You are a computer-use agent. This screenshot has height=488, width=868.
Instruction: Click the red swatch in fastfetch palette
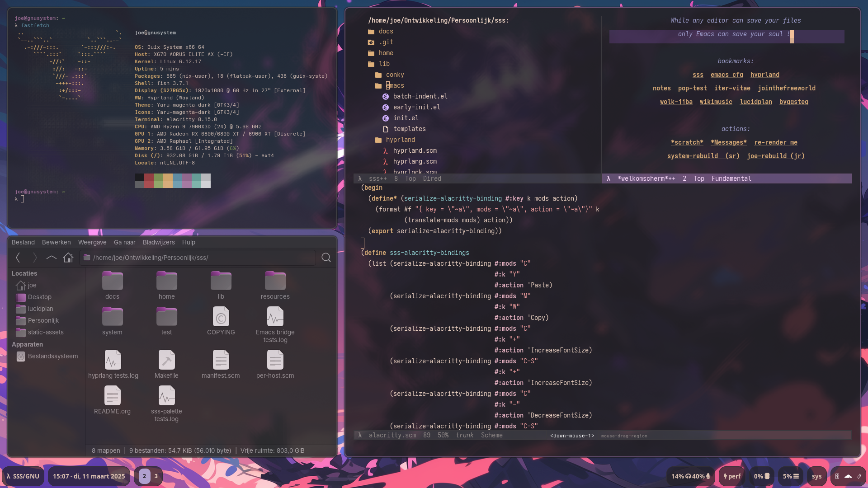pyautogui.click(x=149, y=180)
